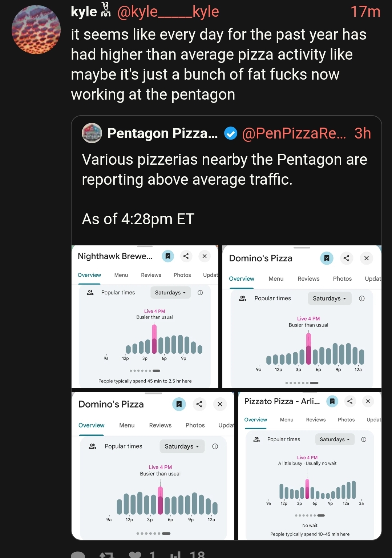
Task: Like the post with the heart icon
Action: pos(135,555)
